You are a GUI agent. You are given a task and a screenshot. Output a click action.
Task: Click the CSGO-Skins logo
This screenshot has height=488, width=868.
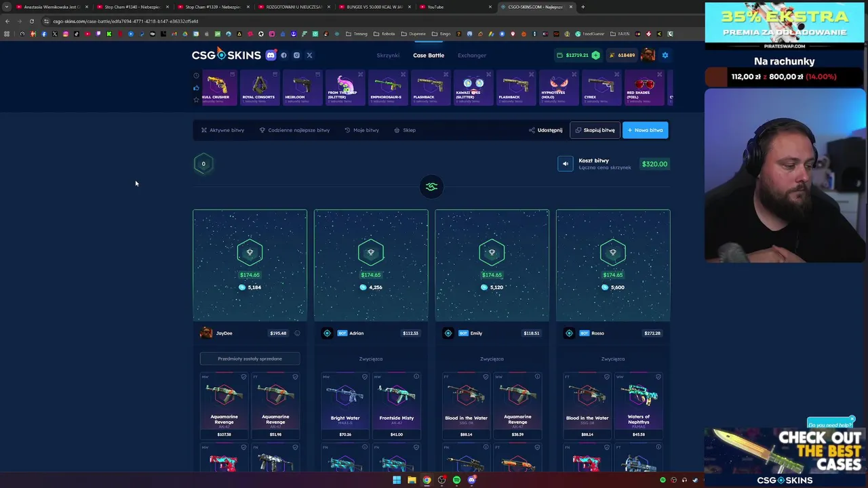pos(226,55)
